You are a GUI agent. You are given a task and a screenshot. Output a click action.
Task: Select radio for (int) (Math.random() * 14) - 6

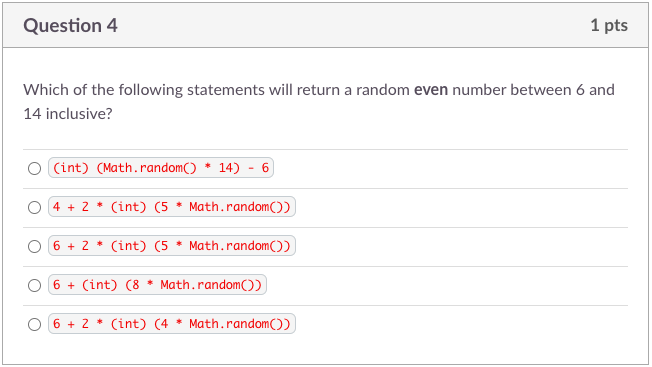[x=35, y=168]
